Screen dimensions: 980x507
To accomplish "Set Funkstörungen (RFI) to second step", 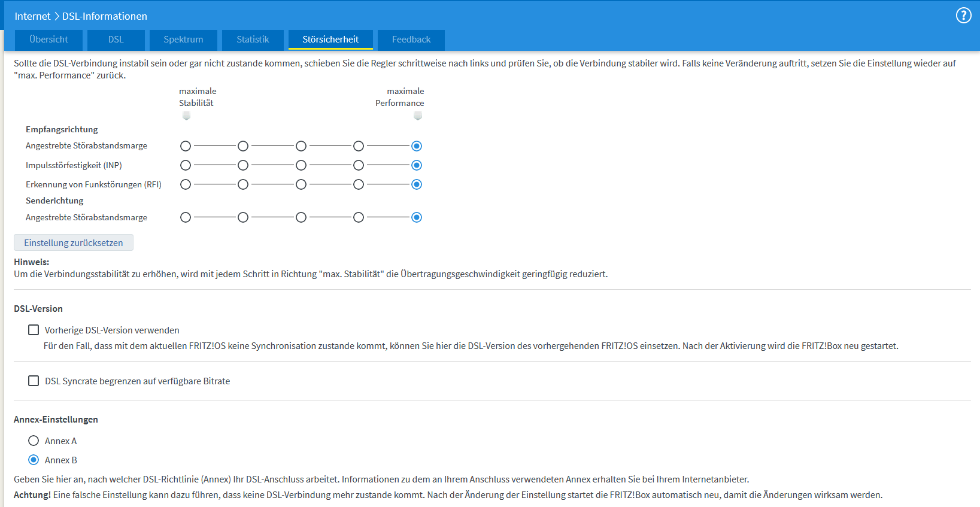I will point(243,184).
